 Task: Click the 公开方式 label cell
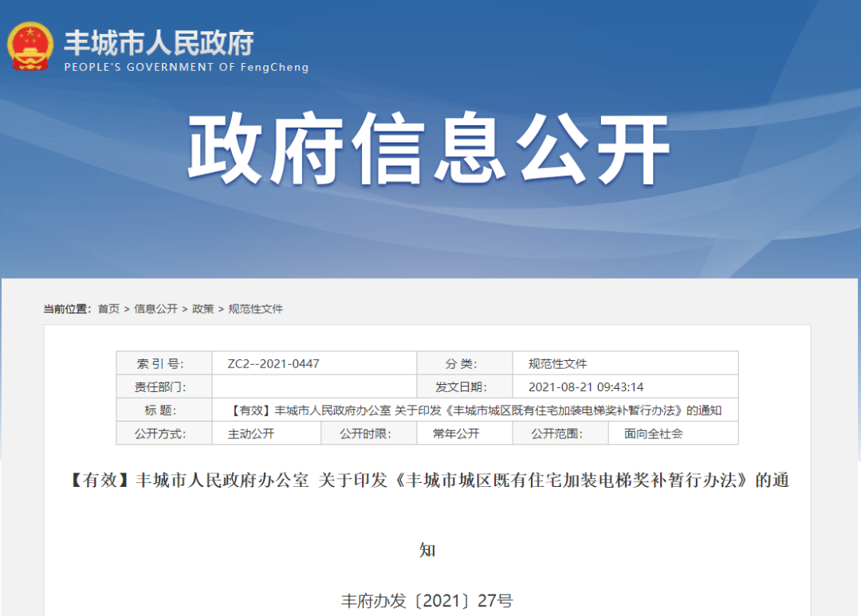click(164, 434)
